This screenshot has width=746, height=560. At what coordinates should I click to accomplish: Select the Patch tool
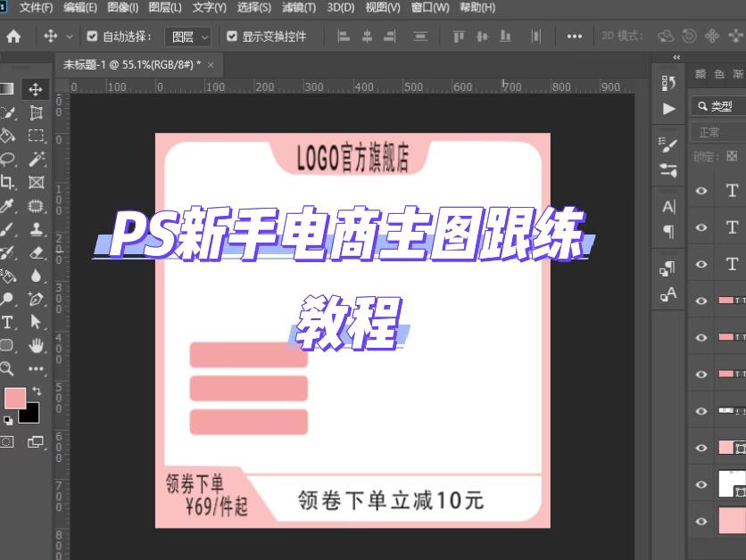pos(37,205)
